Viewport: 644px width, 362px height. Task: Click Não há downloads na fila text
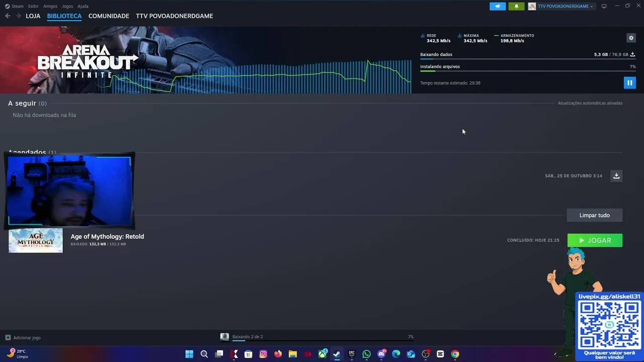click(44, 115)
